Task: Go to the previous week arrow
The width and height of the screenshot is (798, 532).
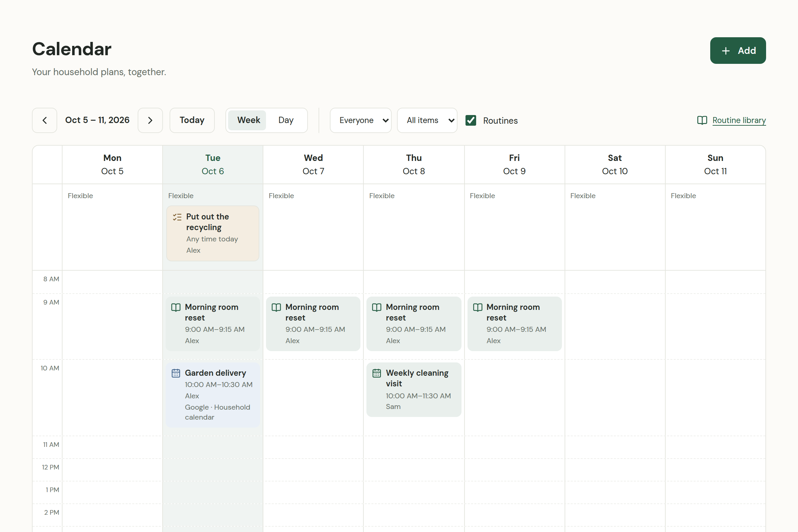Action: point(45,120)
